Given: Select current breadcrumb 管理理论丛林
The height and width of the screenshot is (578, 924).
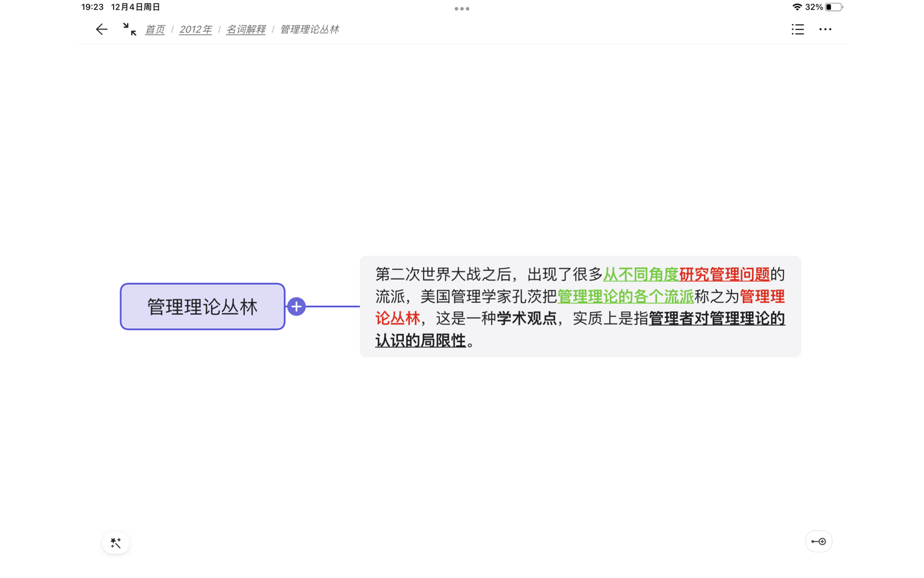Looking at the screenshot, I should [x=309, y=29].
